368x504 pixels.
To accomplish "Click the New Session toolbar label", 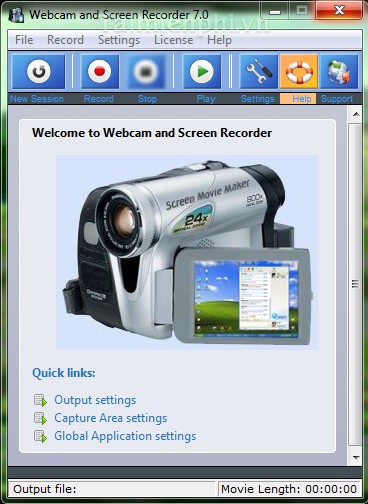I will (x=37, y=99).
